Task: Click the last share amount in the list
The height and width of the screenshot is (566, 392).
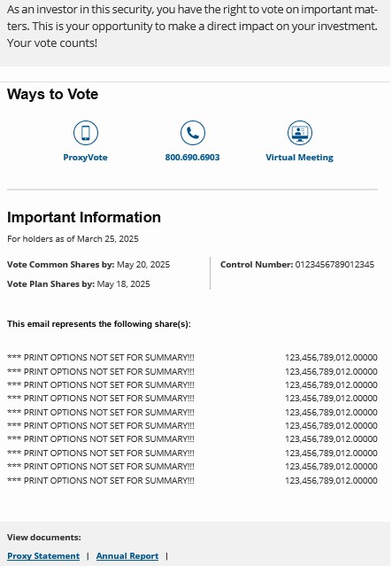Action: coord(331,480)
